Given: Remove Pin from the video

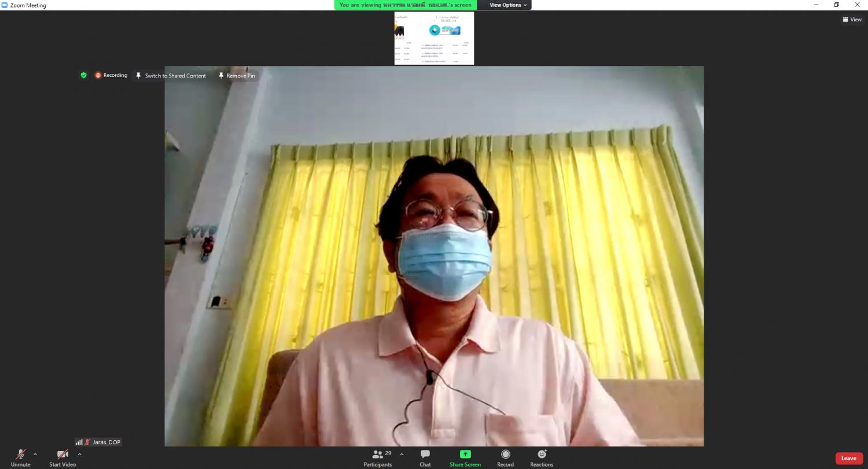Looking at the screenshot, I should click(237, 76).
